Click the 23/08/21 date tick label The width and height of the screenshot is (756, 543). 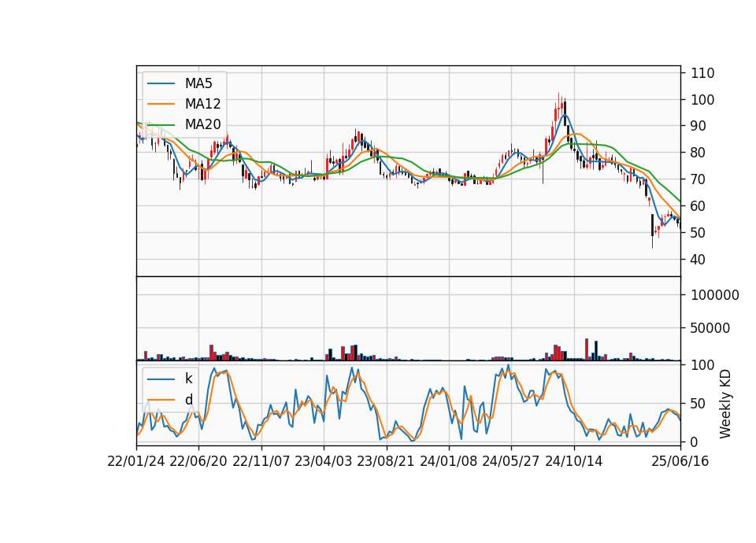click(386, 461)
